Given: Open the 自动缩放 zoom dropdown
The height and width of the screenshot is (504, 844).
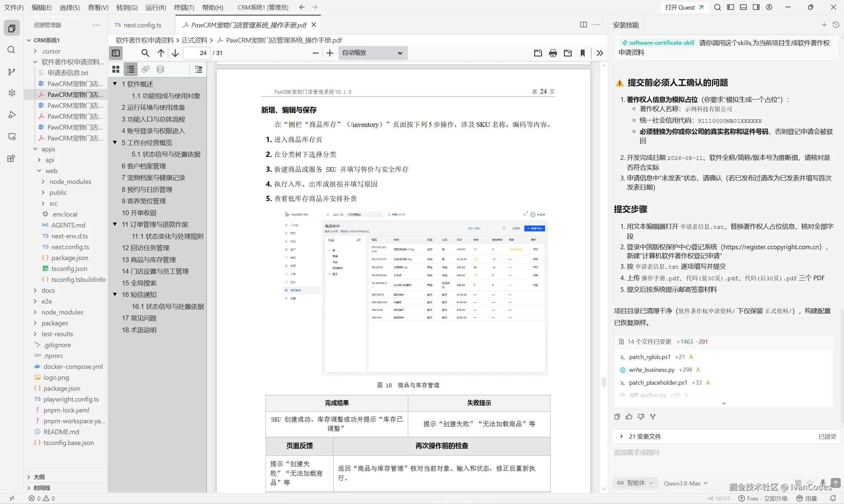Looking at the screenshot, I should click(x=373, y=53).
